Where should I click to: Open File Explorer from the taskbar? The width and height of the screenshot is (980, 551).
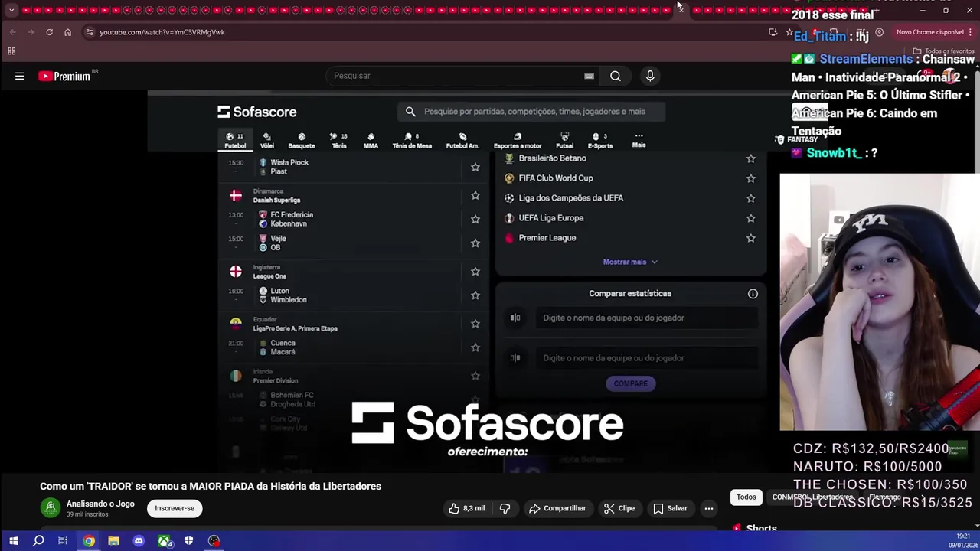[x=113, y=541]
